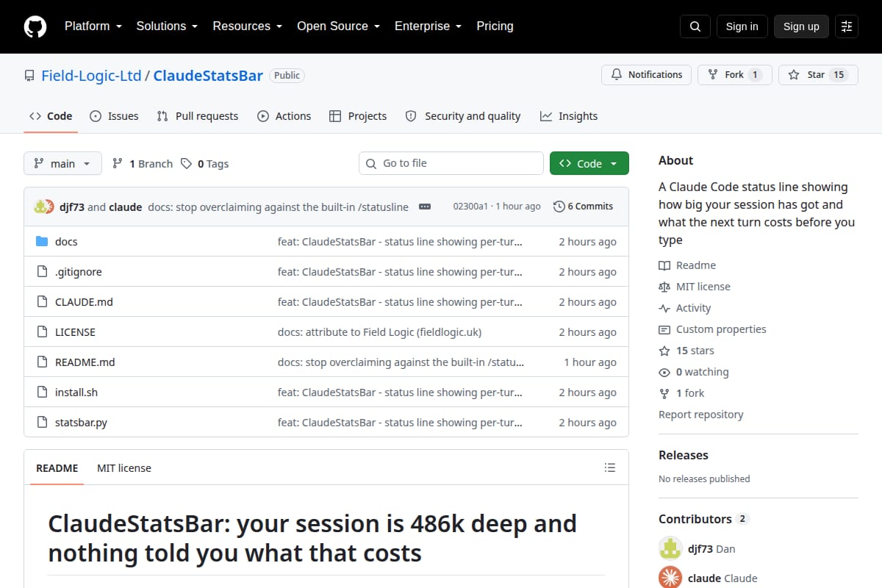
Task: Select the MIT license tab
Action: point(124,468)
